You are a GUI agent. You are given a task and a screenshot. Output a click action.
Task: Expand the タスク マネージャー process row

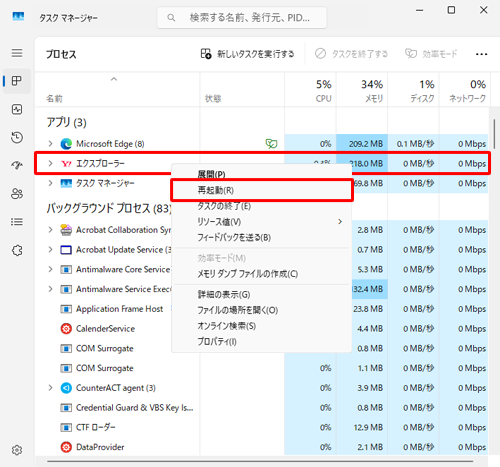pos(50,183)
